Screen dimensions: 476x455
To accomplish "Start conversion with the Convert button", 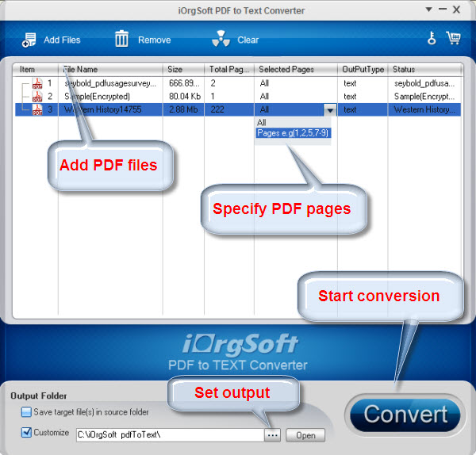I will click(x=405, y=415).
